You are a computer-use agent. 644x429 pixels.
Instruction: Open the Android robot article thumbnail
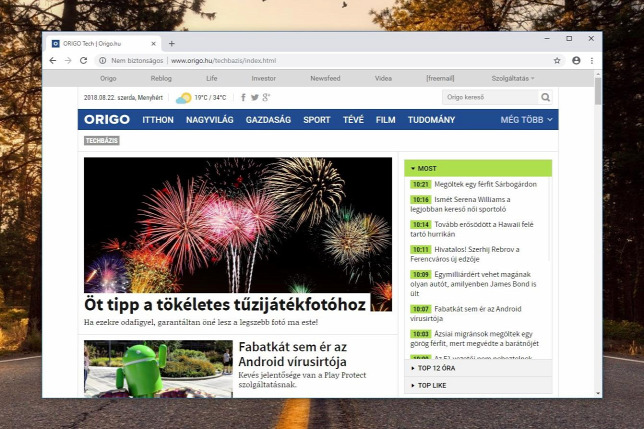[158, 369]
